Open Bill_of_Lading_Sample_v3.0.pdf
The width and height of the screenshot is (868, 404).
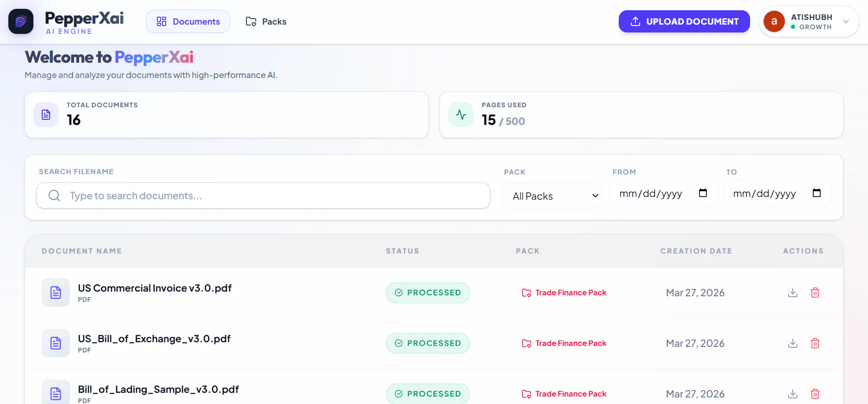(158, 389)
